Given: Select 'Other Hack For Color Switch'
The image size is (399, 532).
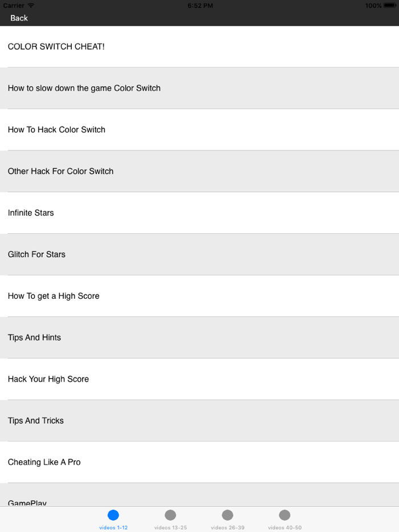Looking at the screenshot, I should (199, 171).
